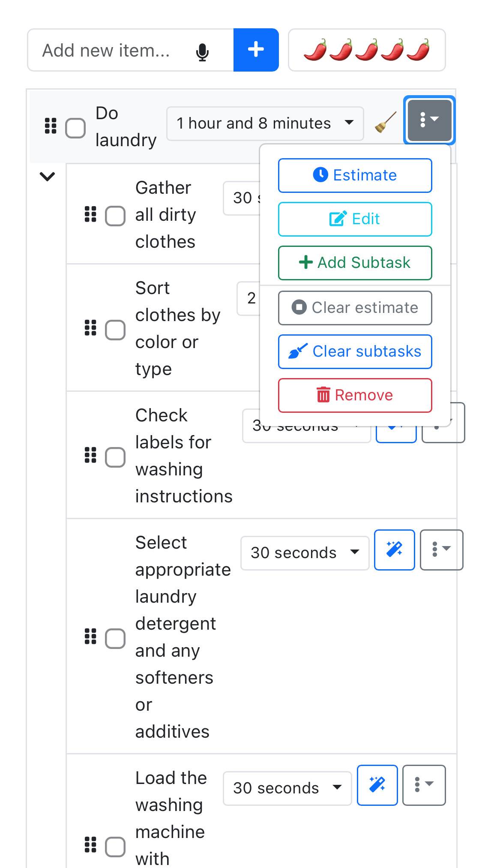482x868 pixels.
Task: Tick the Sort clothes by color checkbox
Action: 115,330
